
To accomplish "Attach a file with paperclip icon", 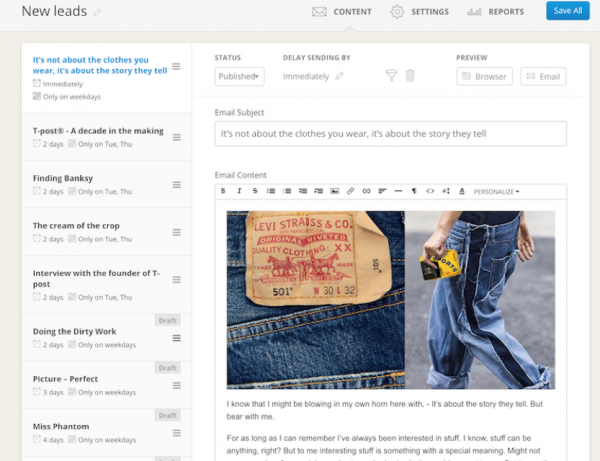I will [x=351, y=191].
